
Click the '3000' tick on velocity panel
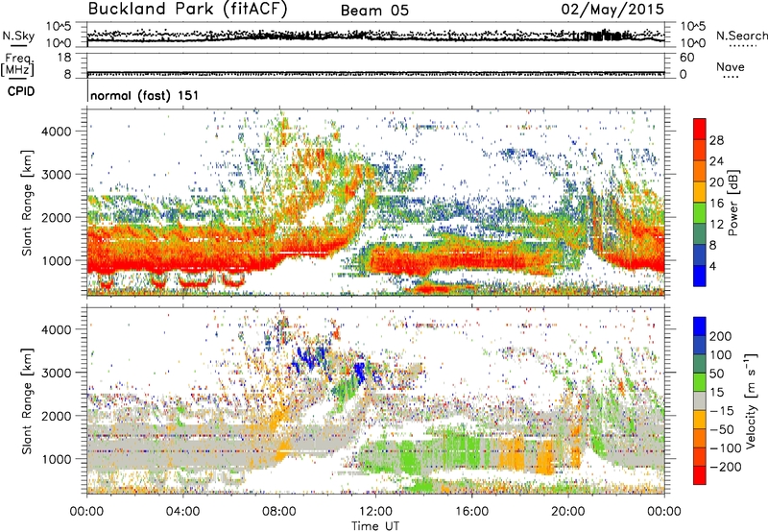pyautogui.click(x=57, y=373)
